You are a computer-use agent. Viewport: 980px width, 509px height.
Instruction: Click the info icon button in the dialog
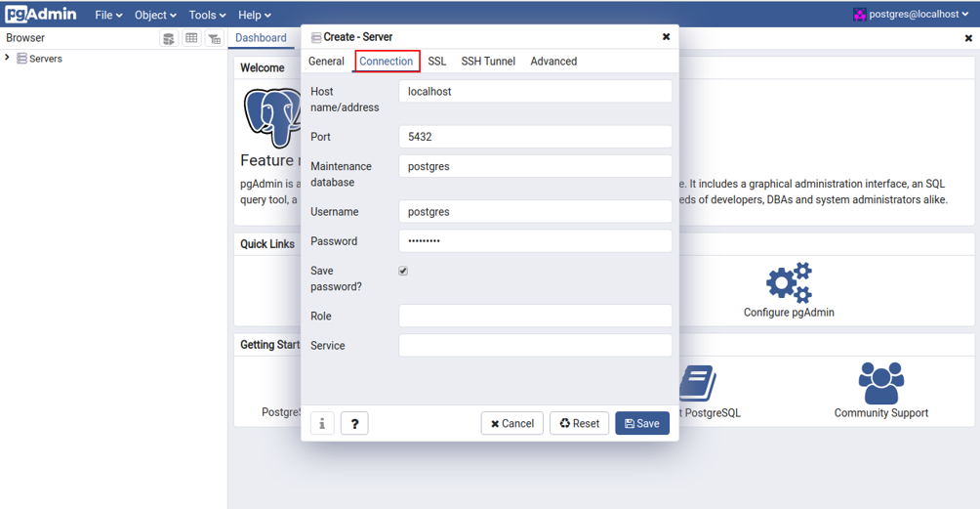tap(322, 423)
